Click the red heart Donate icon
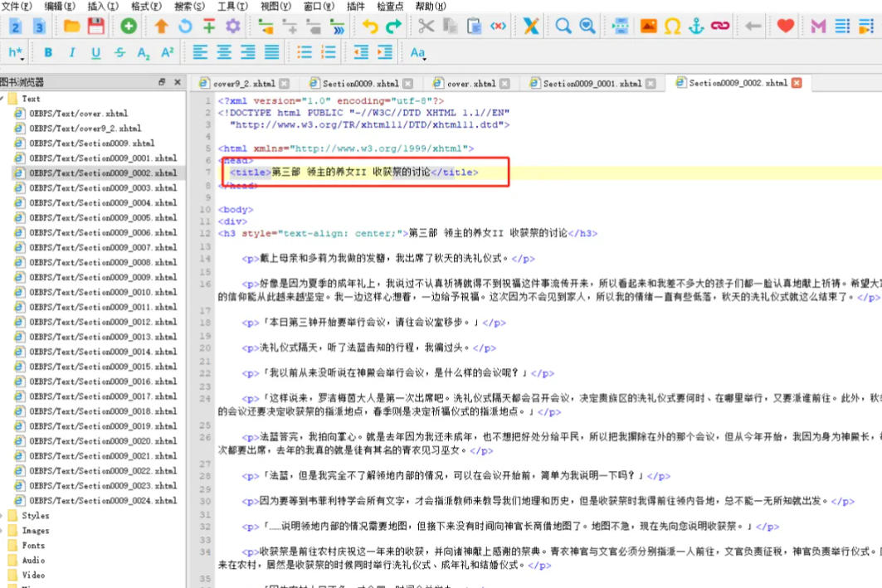 click(x=785, y=26)
